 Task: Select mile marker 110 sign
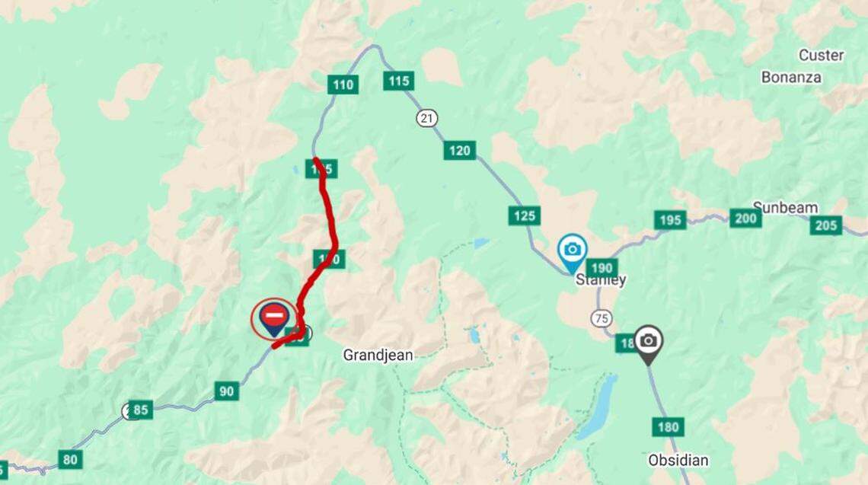click(343, 85)
